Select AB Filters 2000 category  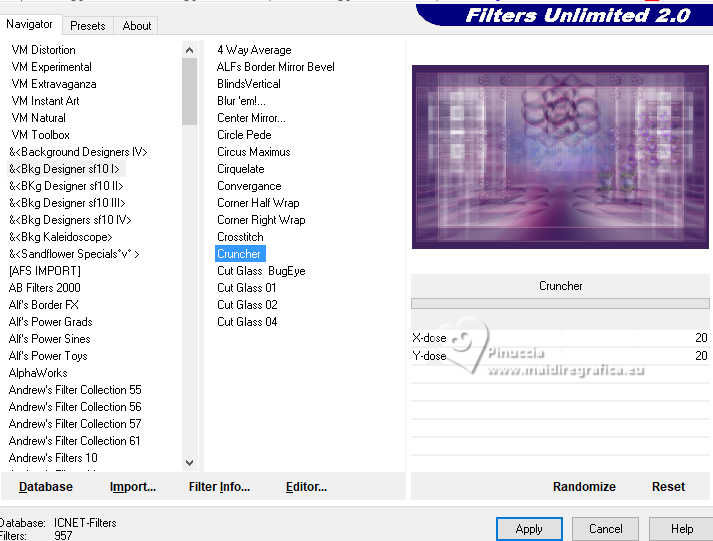(x=44, y=288)
